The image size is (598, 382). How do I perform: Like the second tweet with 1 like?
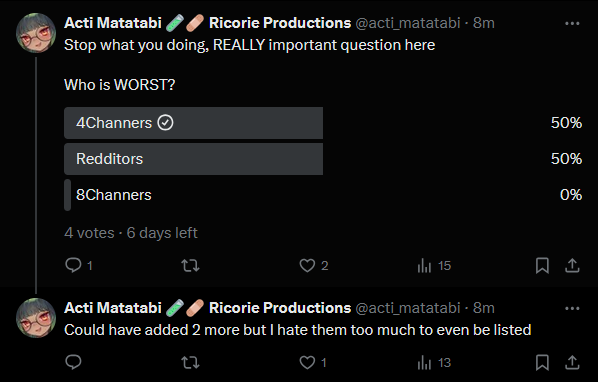313,362
